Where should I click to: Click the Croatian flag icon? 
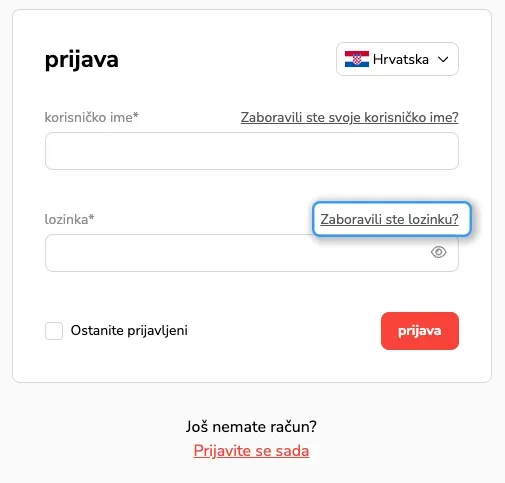coord(357,59)
